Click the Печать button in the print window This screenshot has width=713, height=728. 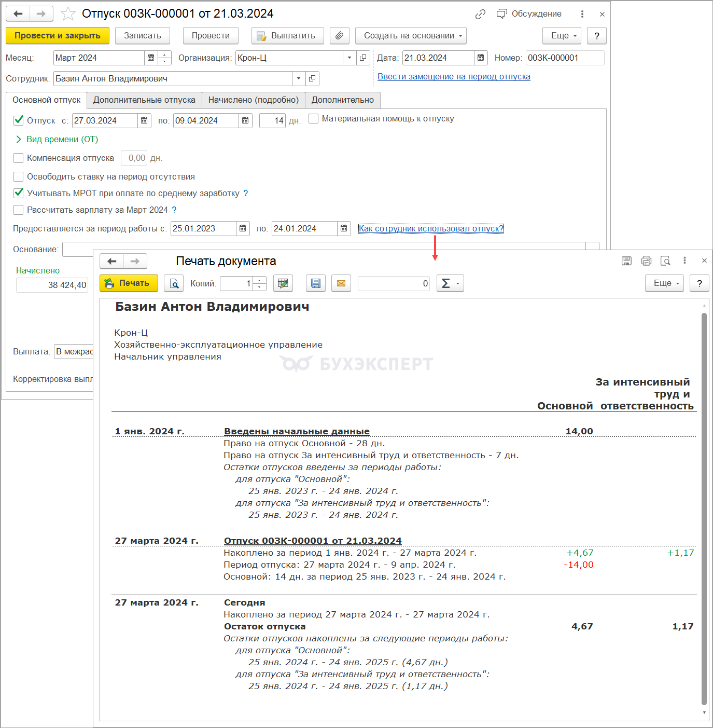coord(128,283)
